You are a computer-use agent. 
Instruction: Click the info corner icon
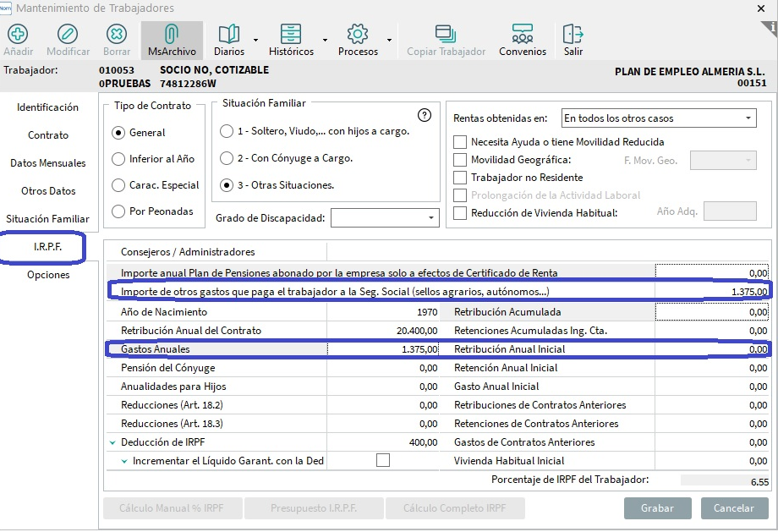[770, 28]
